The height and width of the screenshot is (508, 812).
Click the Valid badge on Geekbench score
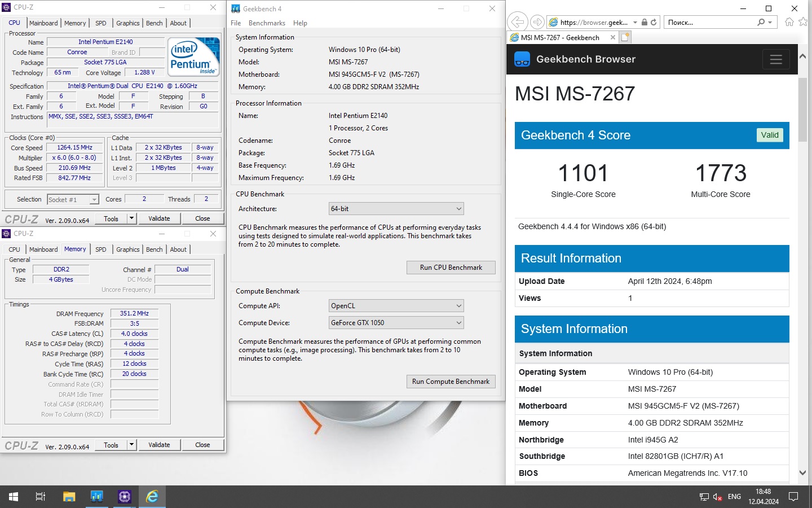click(770, 135)
